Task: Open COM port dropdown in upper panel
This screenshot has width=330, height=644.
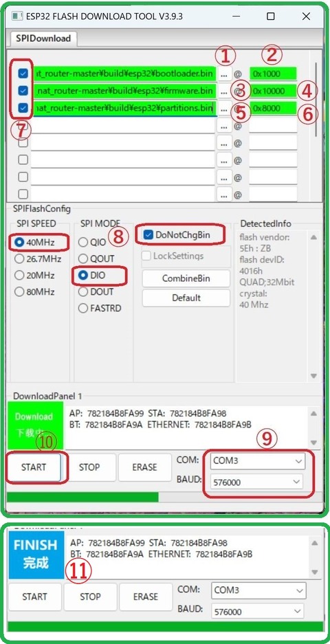Action: click(258, 460)
